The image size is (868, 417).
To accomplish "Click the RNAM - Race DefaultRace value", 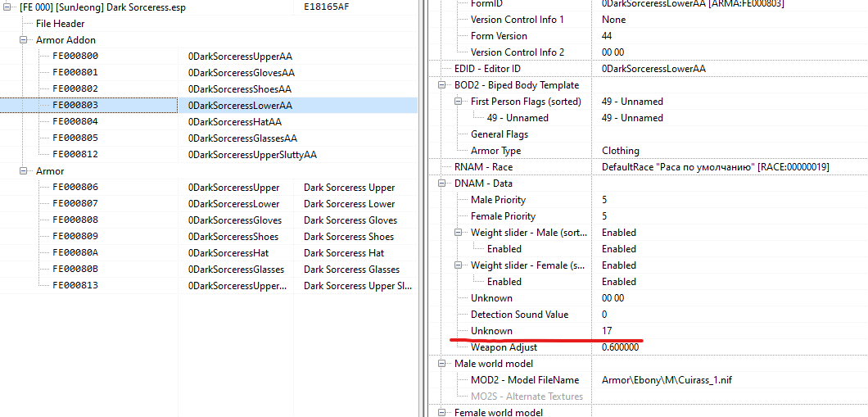I will click(x=715, y=166).
